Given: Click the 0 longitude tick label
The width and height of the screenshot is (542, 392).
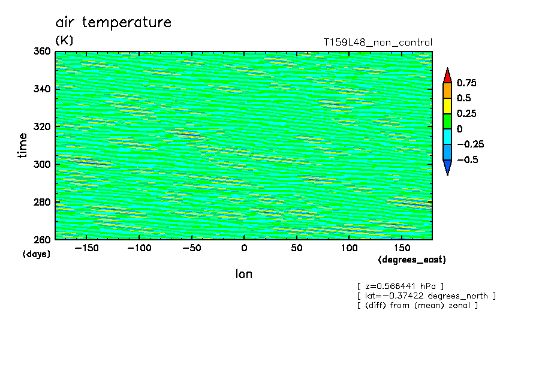Looking at the screenshot, I should point(243,248).
